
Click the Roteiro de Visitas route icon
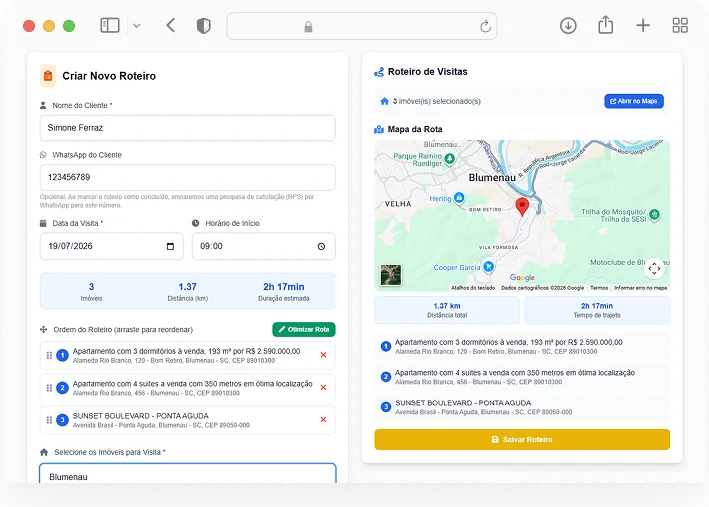[379, 72]
